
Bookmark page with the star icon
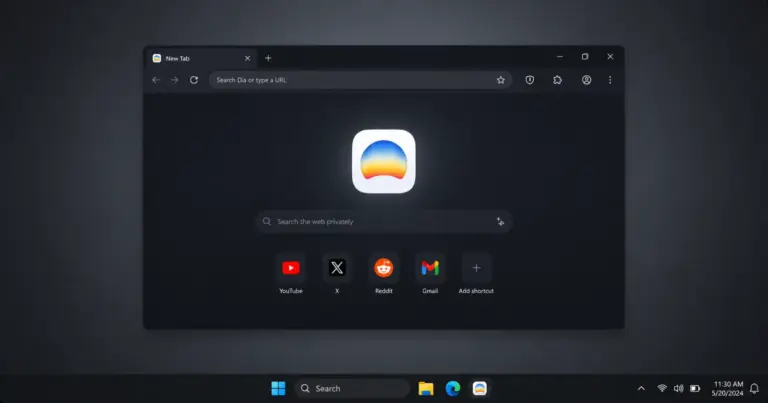[x=501, y=80]
